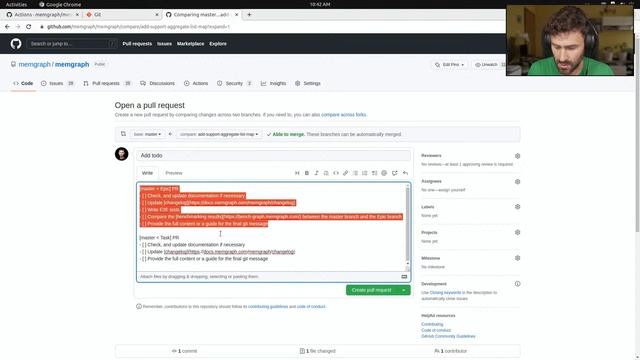Click the GitHub logo in the header
640x360 pixels.
(x=16, y=44)
